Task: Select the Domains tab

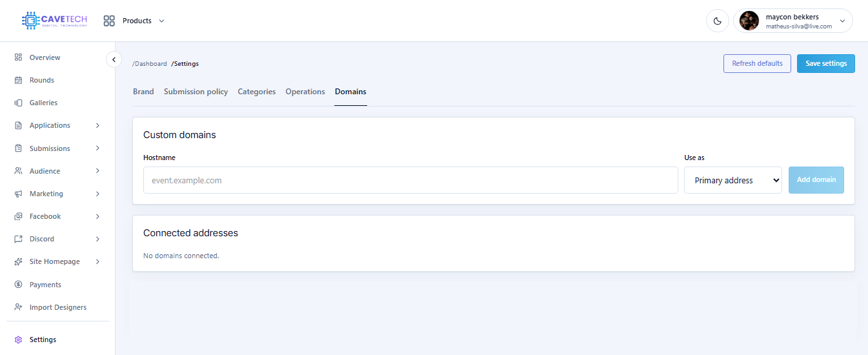Action: (x=350, y=92)
